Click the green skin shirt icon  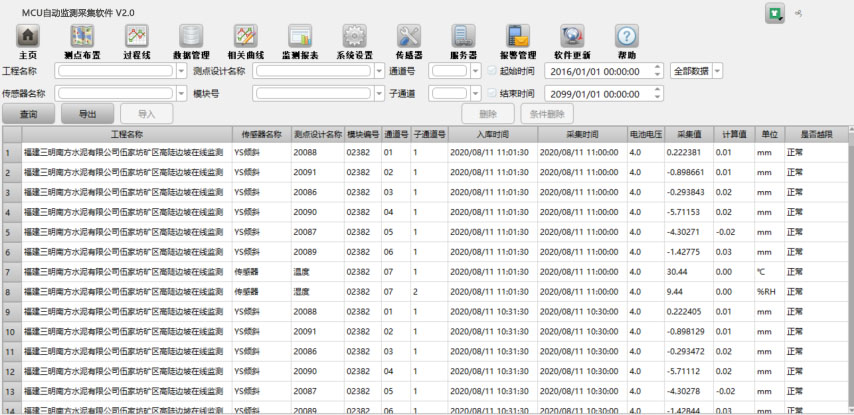(774, 14)
